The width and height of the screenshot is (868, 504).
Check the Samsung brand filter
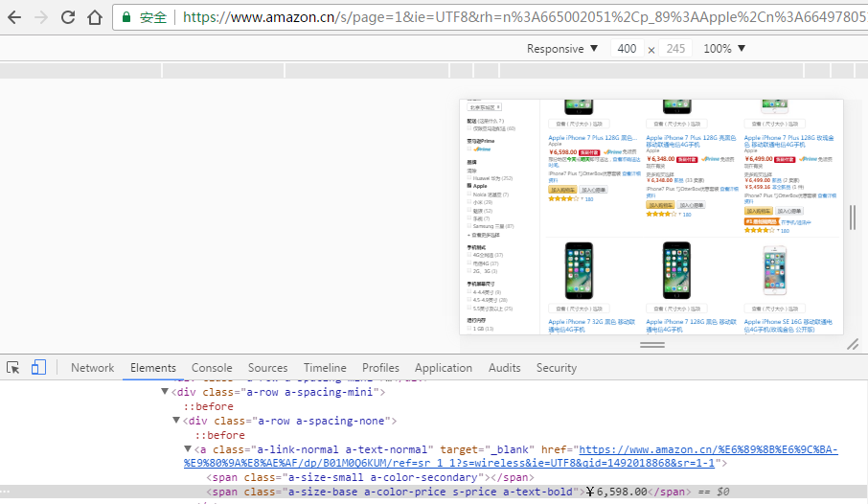pos(469,226)
